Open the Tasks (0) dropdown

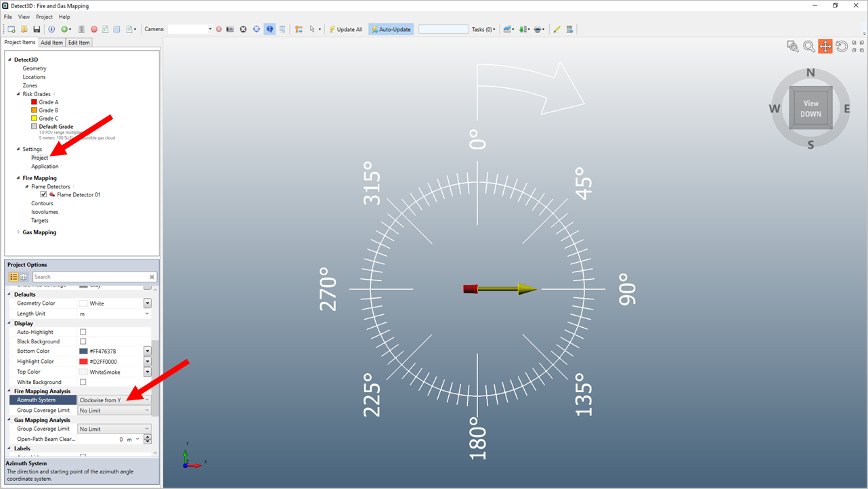click(483, 29)
